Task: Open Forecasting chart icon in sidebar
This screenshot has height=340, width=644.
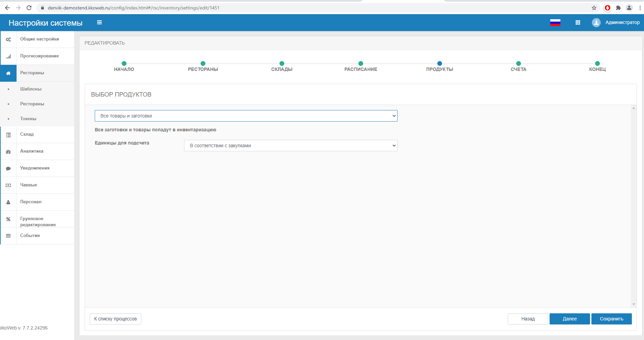Action: pos(8,56)
